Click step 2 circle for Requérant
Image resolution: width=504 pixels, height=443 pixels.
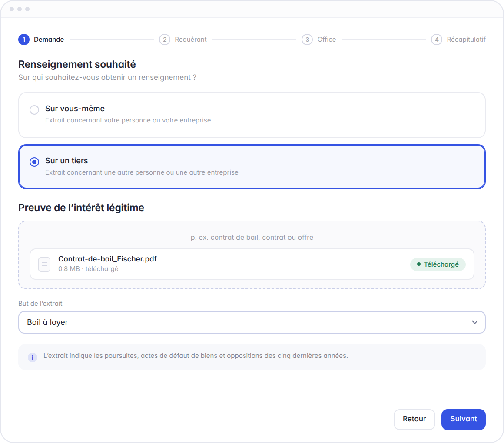tap(165, 40)
